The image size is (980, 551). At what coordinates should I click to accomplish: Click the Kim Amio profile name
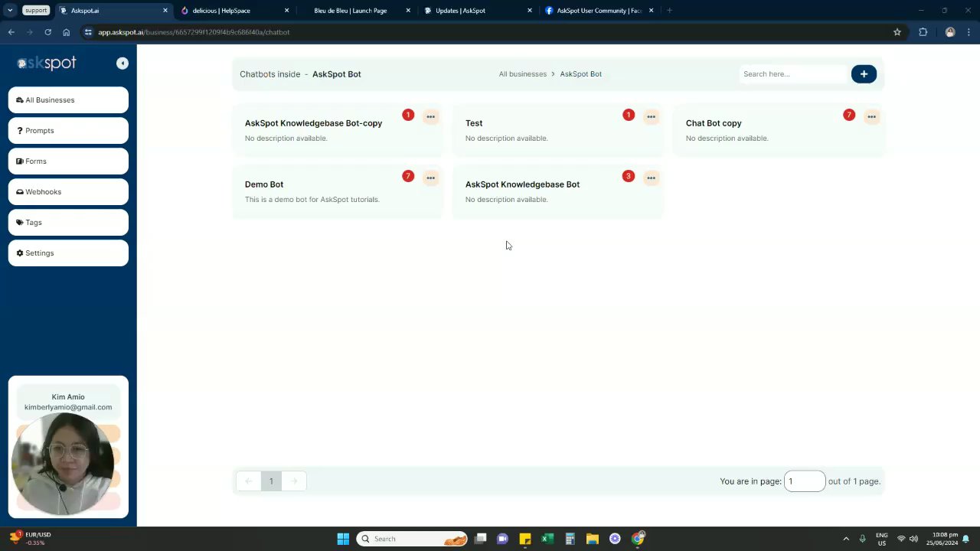pos(68,397)
